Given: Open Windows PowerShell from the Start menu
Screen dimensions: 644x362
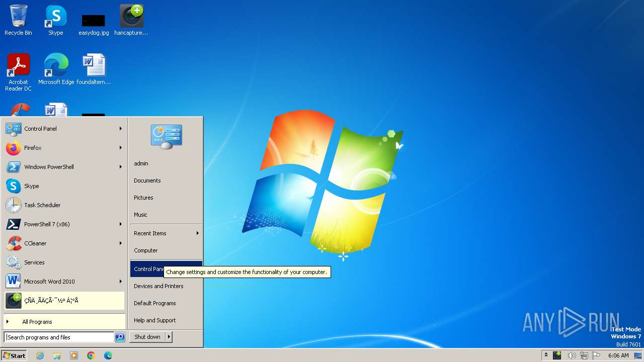Looking at the screenshot, I should click(64, 167).
